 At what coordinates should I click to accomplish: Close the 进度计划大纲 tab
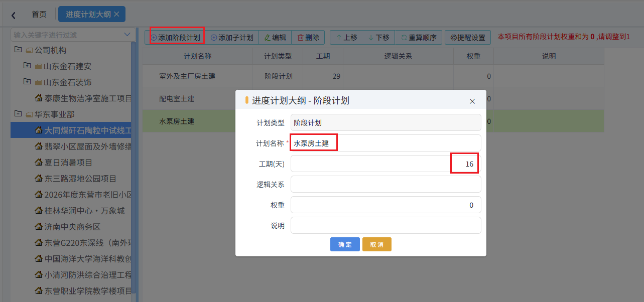116,14
